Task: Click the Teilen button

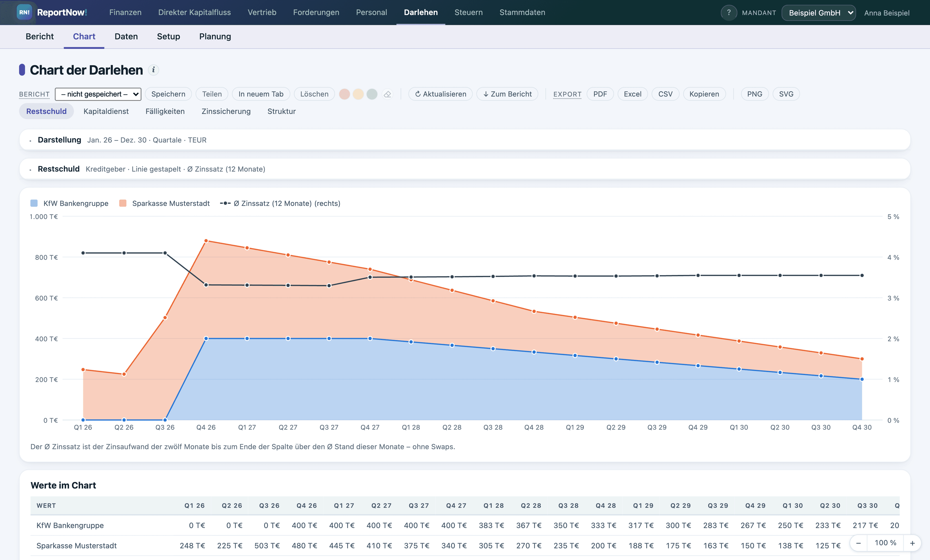Action: (212, 94)
